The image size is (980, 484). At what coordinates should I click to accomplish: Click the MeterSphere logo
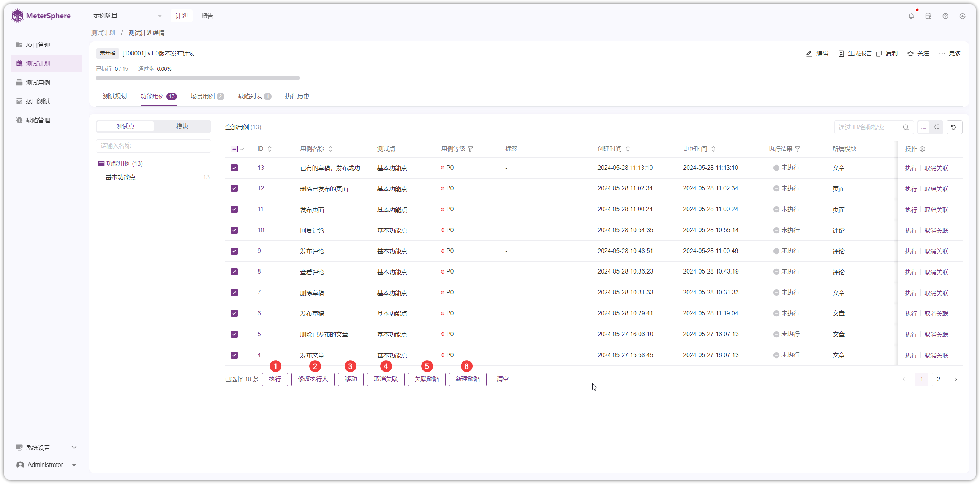pyautogui.click(x=41, y=16)
